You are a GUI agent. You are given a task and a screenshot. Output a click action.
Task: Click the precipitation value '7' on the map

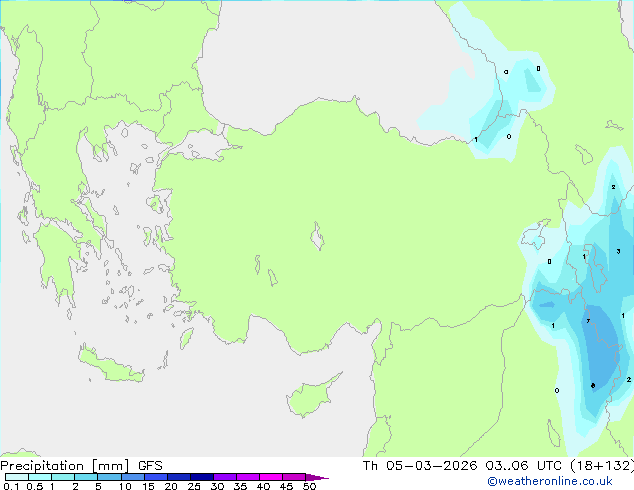588,321
